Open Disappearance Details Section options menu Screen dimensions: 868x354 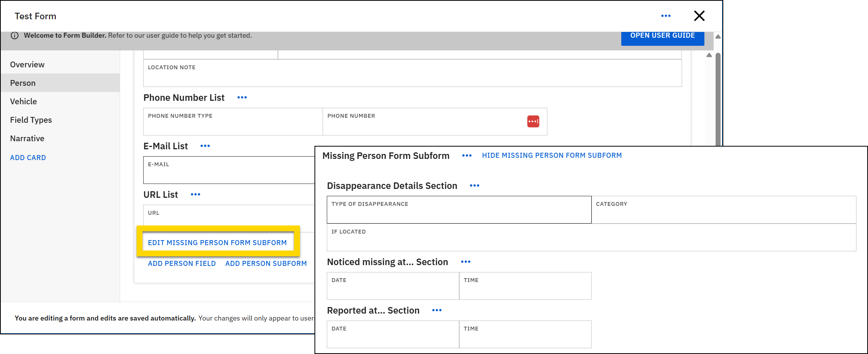[474, 186]
